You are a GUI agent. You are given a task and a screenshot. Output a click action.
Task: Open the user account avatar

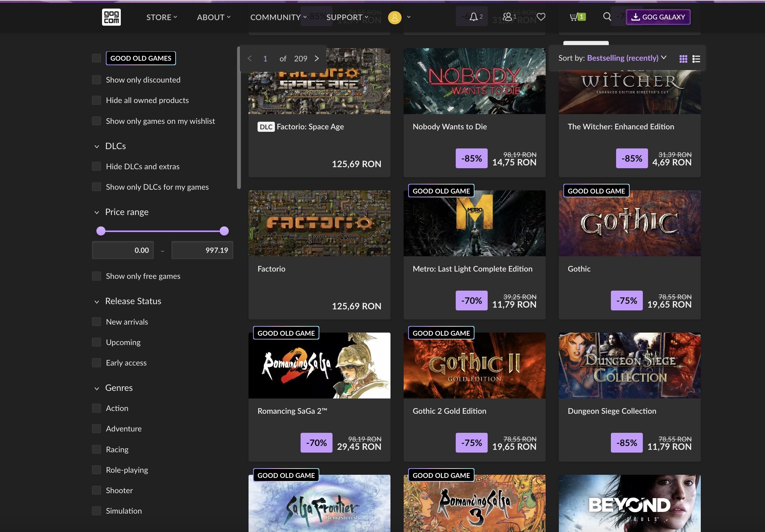[x=395, y=17]
